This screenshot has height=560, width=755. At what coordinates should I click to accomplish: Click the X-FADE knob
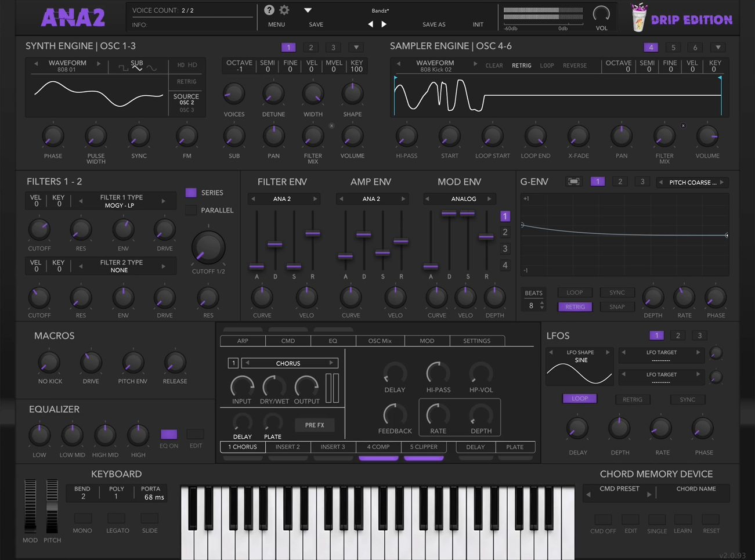coord(578,136)
